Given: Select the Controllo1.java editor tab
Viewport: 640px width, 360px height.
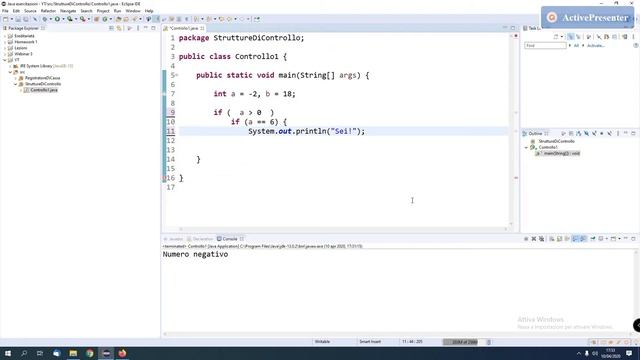Looking at the screenshot, I should (x=184, y=28).
